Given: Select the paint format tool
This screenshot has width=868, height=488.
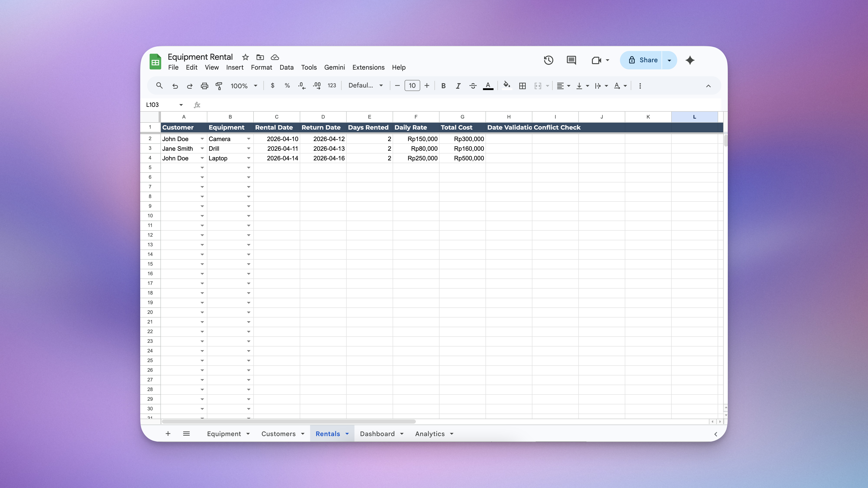Looking at the screenshot, I should click(x=219, y=86).
